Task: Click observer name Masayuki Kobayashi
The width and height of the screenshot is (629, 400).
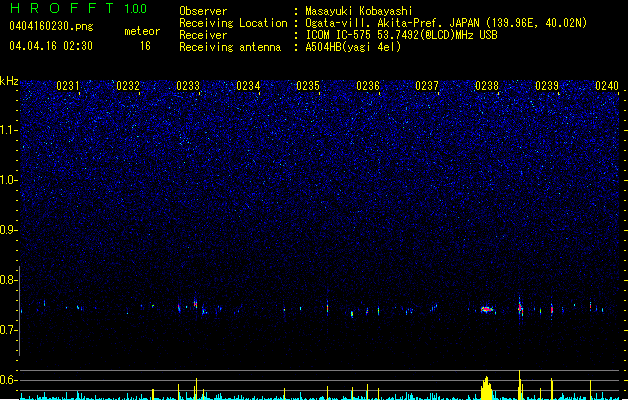Action: point(359,11)
